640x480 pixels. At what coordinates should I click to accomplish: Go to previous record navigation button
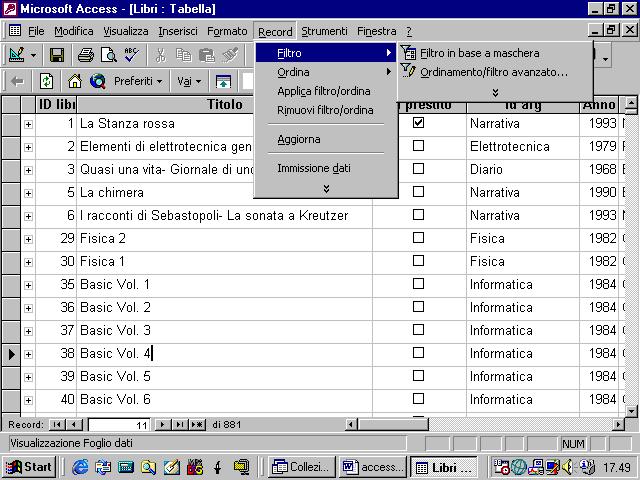74,424
